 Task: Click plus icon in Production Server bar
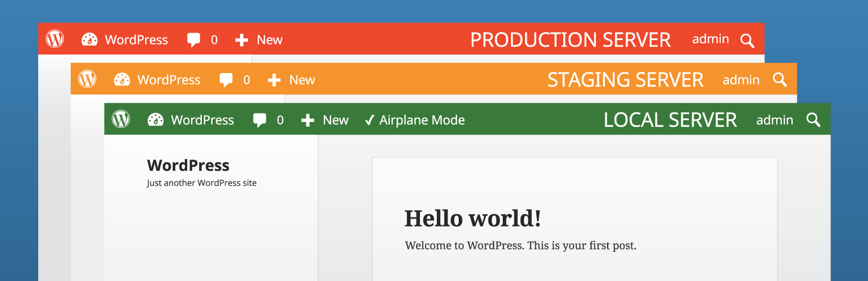pos(242,40)
